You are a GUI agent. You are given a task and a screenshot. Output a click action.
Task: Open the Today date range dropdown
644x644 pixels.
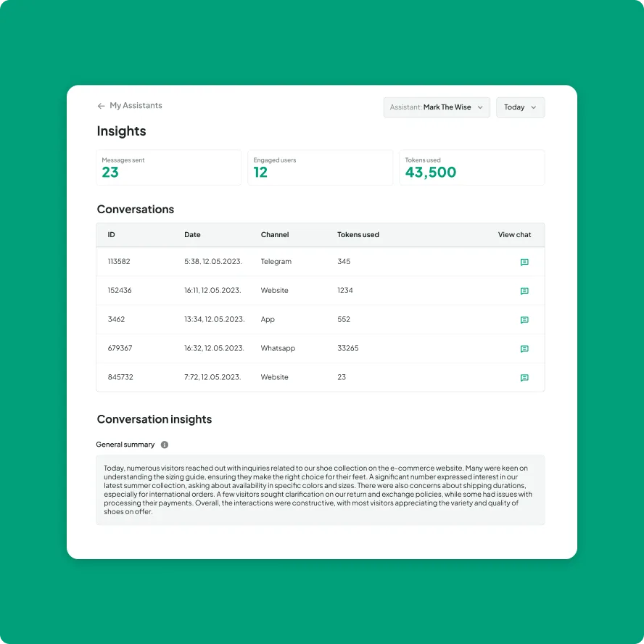[x=520, y=107]
